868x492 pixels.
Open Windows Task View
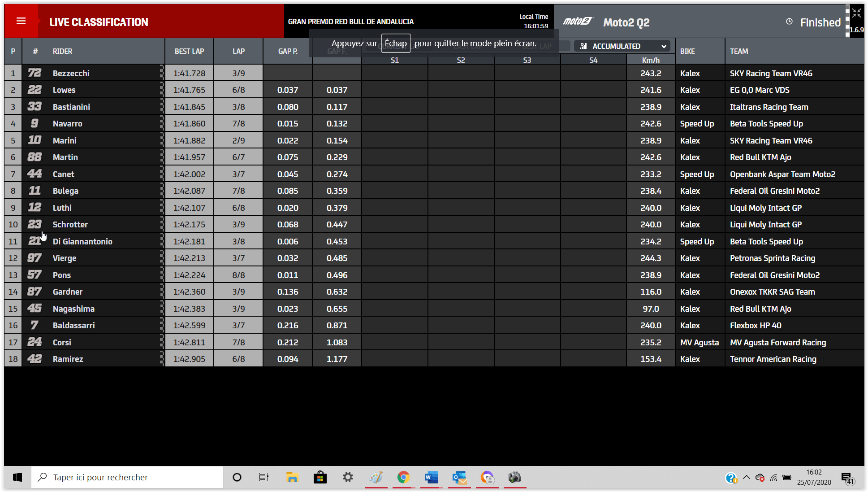coord(264,477)
